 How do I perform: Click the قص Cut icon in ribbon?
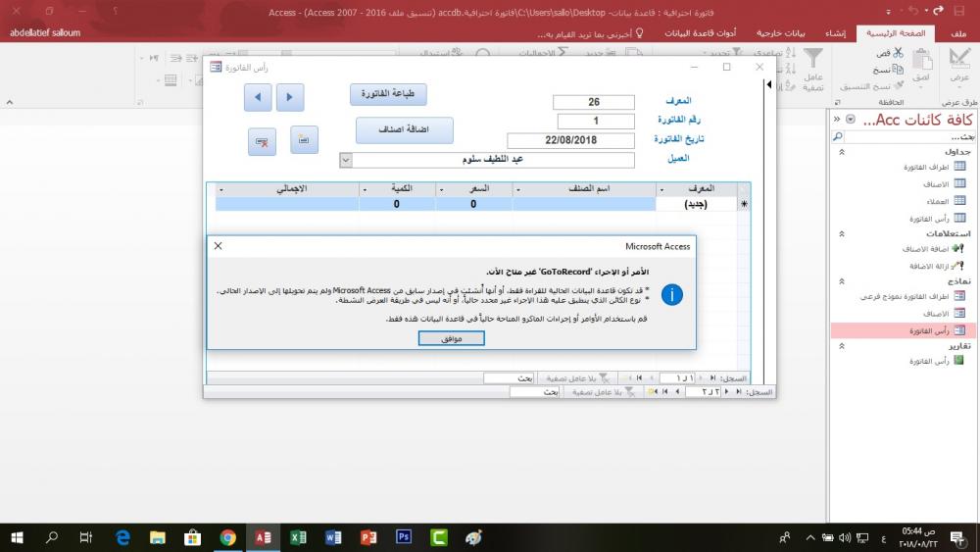[x=898, y=53]
